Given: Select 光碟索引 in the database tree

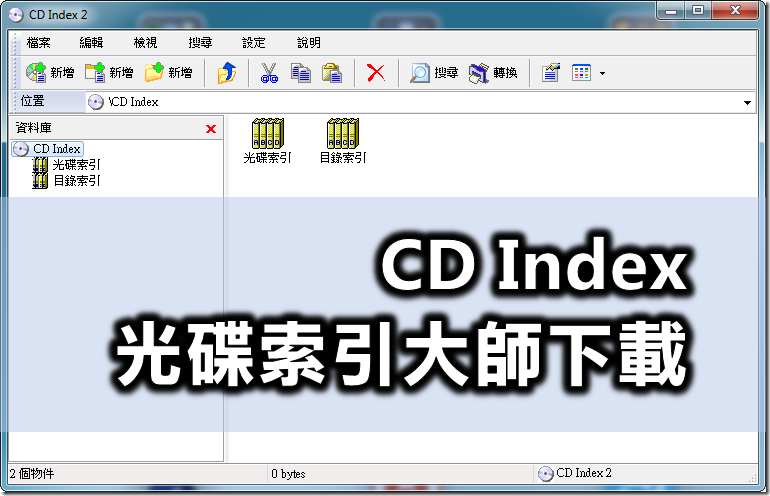Looking at the screenshot, I should pyautogui.click(x=66, y=165).
